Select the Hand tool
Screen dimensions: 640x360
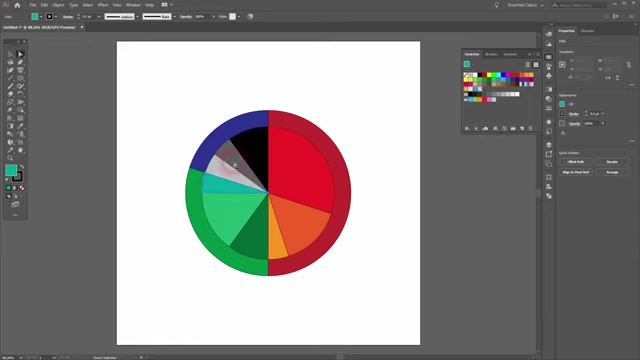[20, 150]
